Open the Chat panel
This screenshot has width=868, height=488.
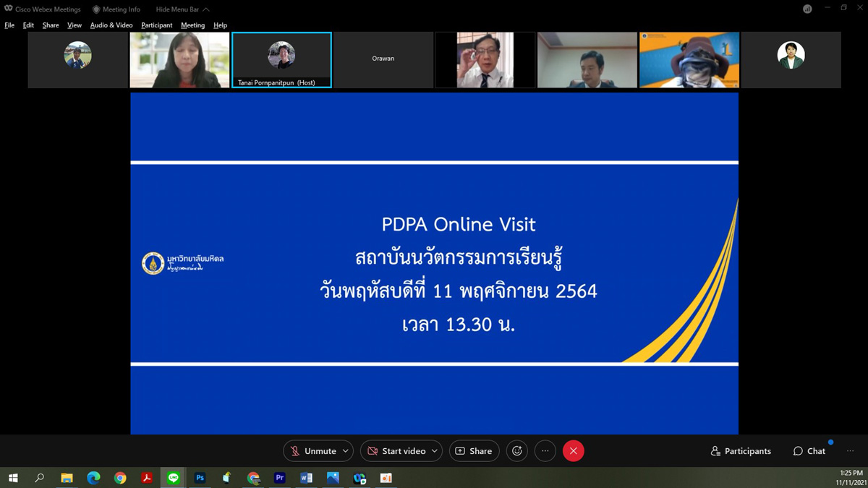click(x=809, y=451)
